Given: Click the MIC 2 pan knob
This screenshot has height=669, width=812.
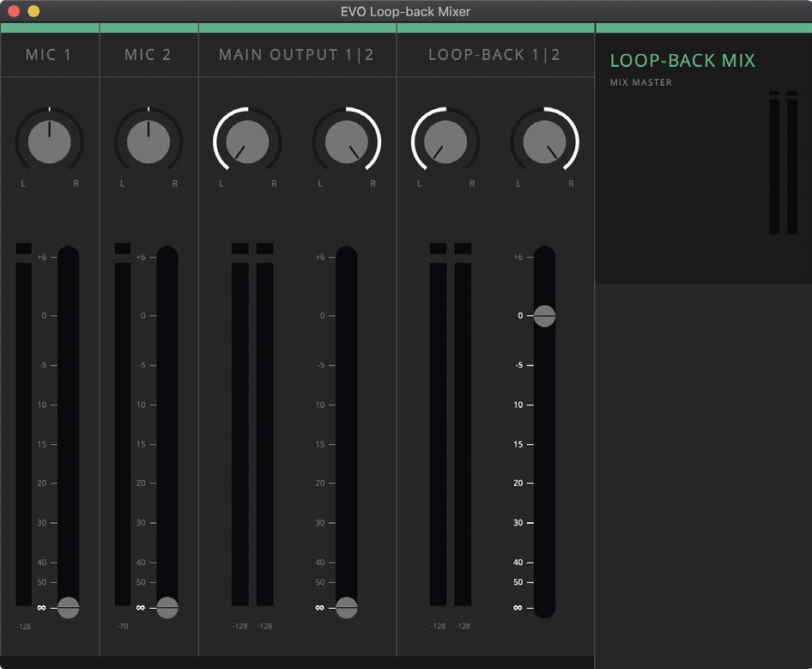Looking at the screenshot, I should click(x=148, y=142).
